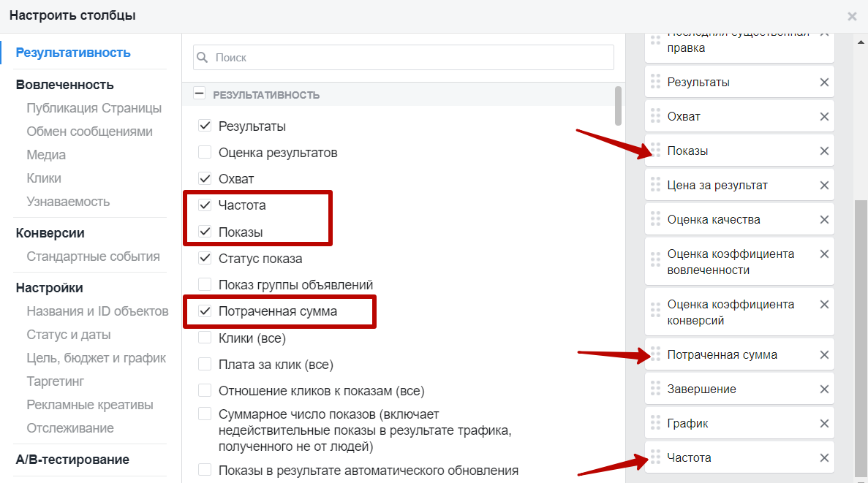868x483 pixels.
Task: Uncheck the Результаты checkbox
Action: pos(205,126)
